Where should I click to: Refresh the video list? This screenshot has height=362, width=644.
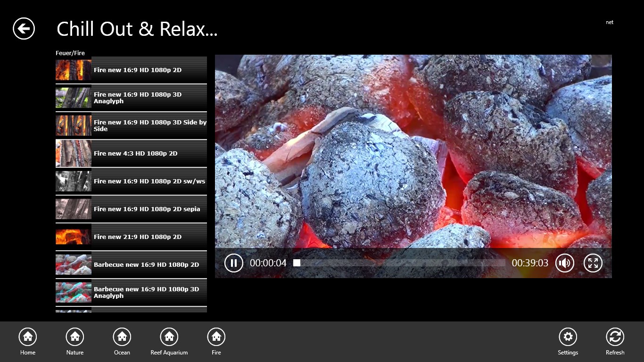(x=615, y=337)
